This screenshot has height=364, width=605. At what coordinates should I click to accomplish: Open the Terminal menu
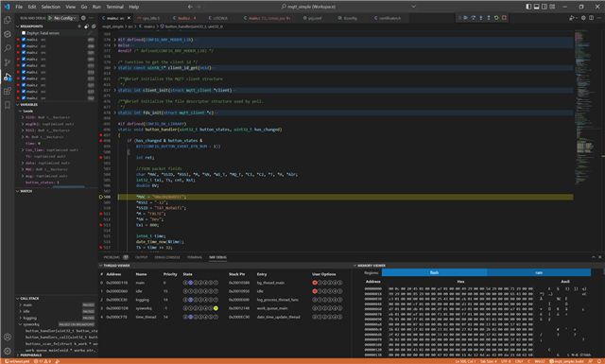(115, 7)
